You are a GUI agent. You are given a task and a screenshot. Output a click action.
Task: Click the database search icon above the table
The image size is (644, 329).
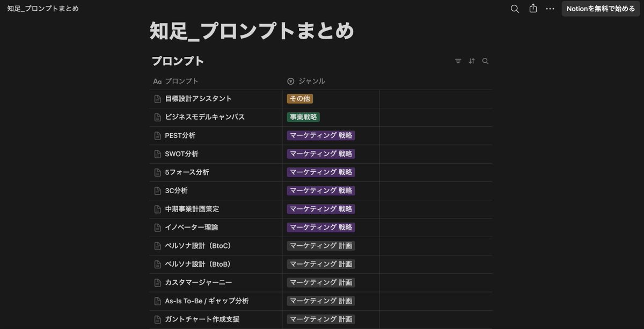(x=485, y=61)
